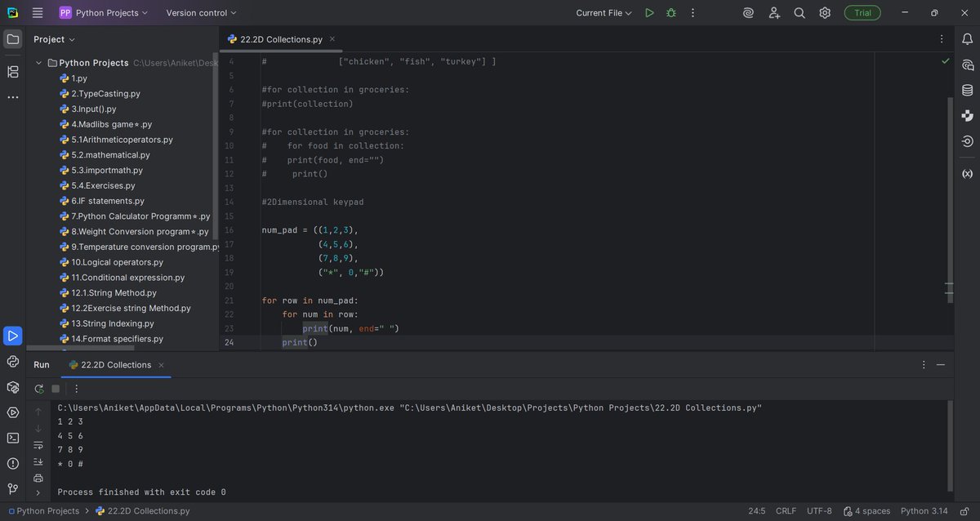980x521 pixels.
Task: Open Python Projects project dropdown
Action: pyautogui.click(x=105, y=13)
